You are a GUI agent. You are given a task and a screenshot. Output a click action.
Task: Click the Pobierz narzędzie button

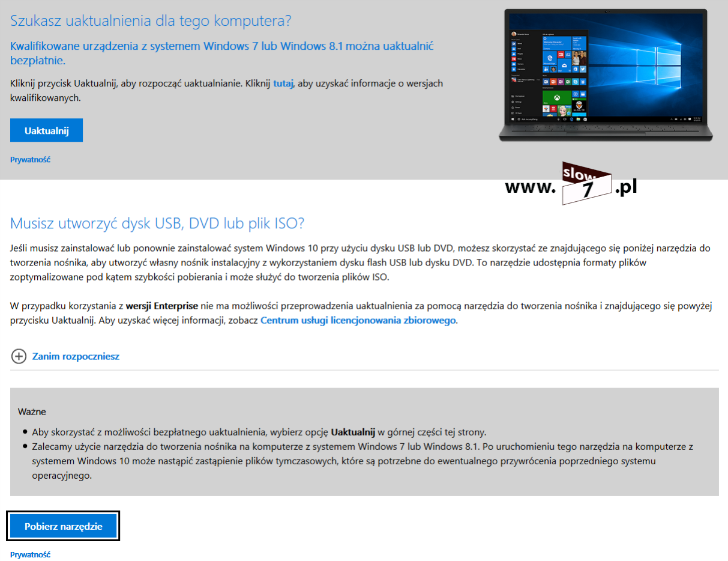[x=64, y=526]
